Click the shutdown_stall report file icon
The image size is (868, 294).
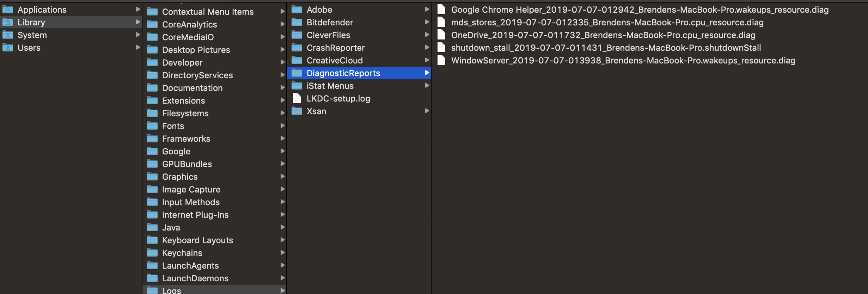441,48
